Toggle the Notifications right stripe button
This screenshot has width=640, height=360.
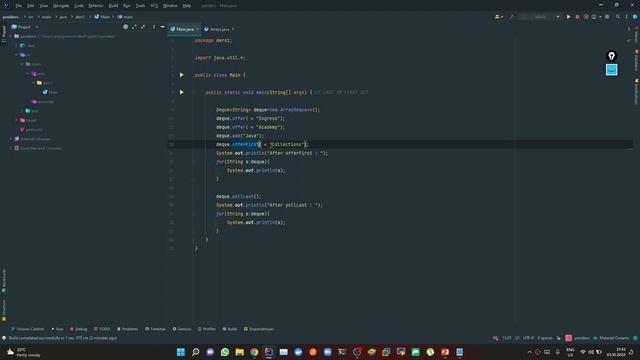click(x=636, y=92)
